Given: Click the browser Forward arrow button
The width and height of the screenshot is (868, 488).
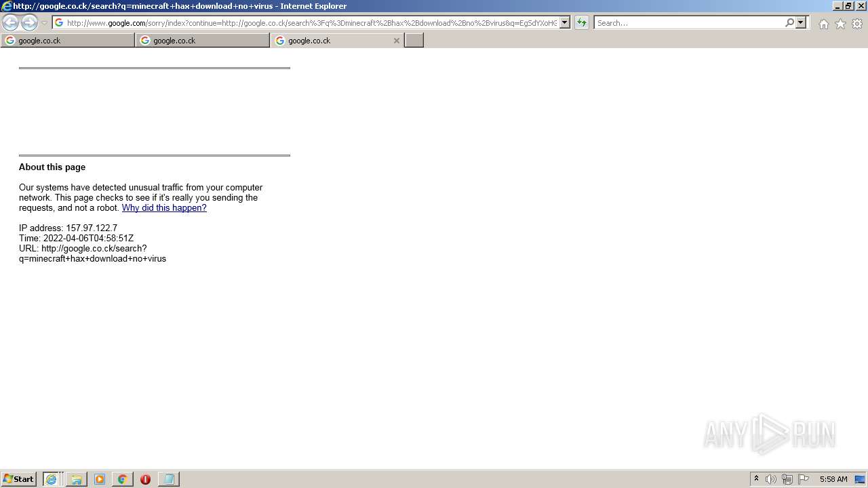Looking at the screenshot, I should coord(29,23).
